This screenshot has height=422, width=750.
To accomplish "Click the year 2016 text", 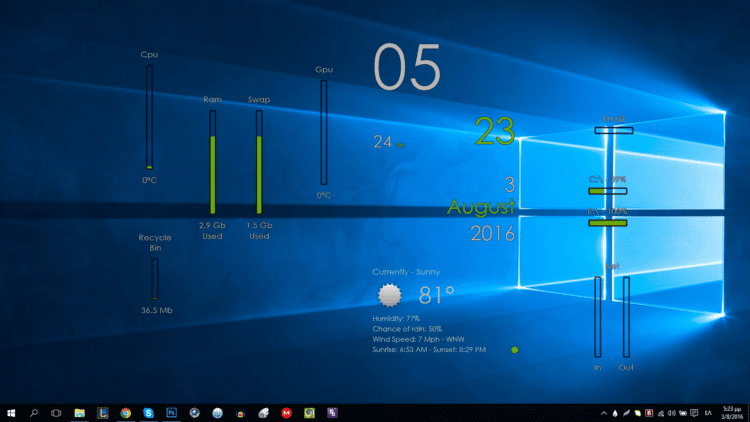I will point(493,233).
